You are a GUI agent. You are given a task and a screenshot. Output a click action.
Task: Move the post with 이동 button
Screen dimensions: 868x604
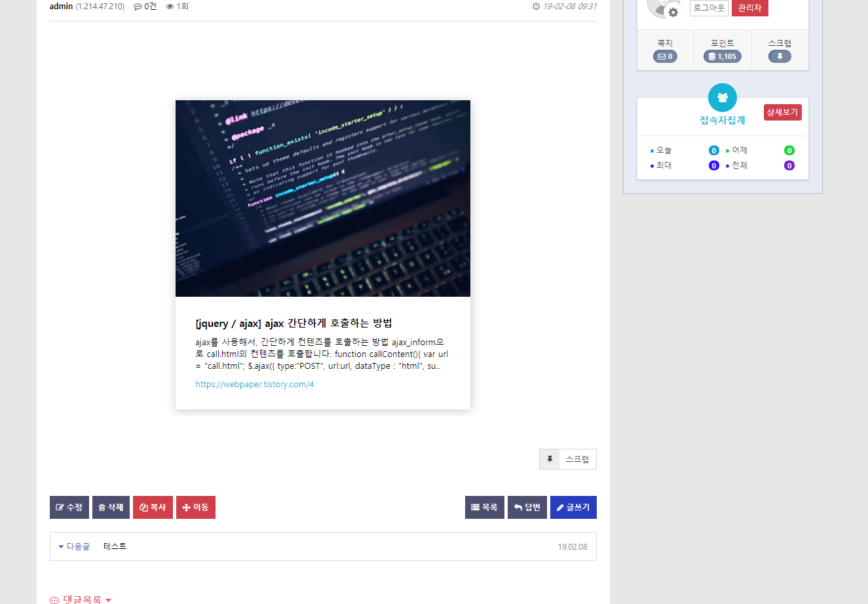click(x=196, y=507)
